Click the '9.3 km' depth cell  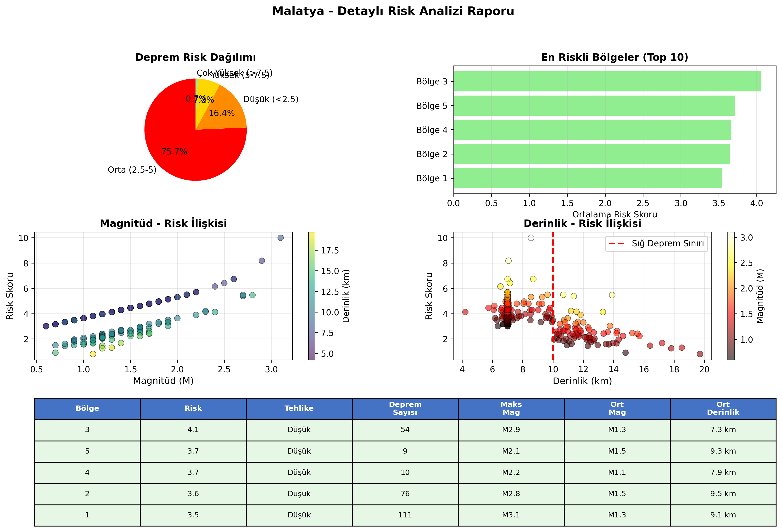point(723,451)
